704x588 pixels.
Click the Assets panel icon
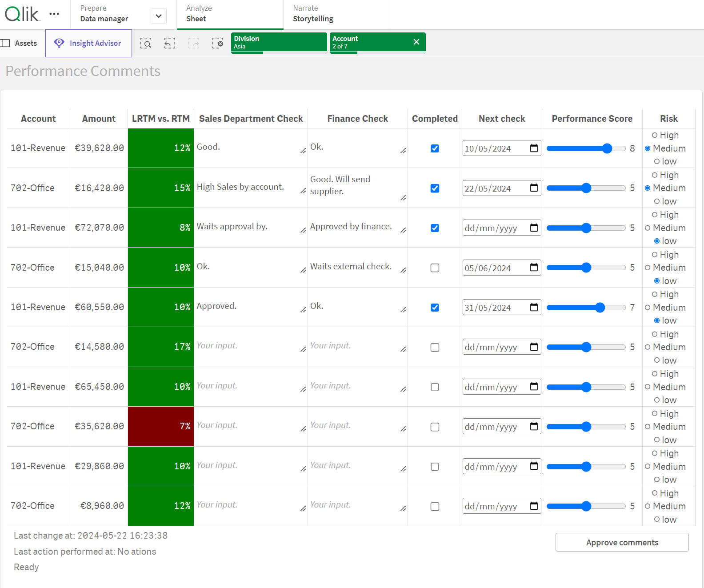click(5, 43)
